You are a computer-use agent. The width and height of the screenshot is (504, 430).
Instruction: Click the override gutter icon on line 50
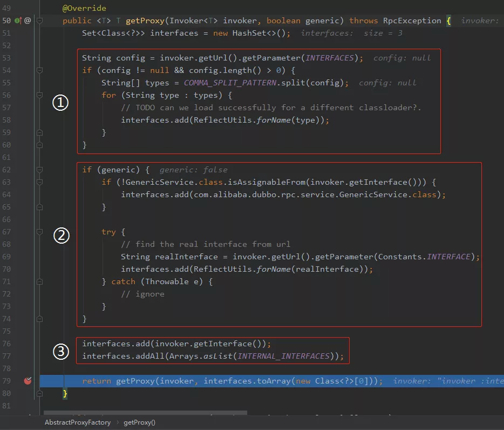coord(18,21)
